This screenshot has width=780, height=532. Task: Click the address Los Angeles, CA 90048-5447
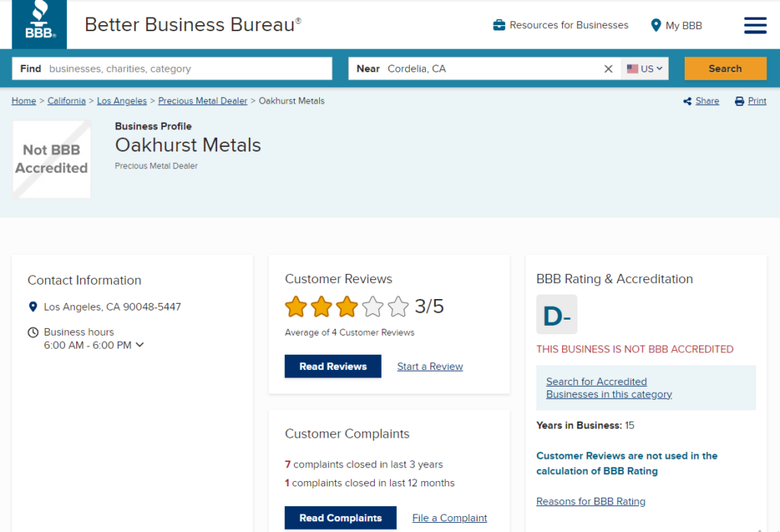(x=113, y=307)
